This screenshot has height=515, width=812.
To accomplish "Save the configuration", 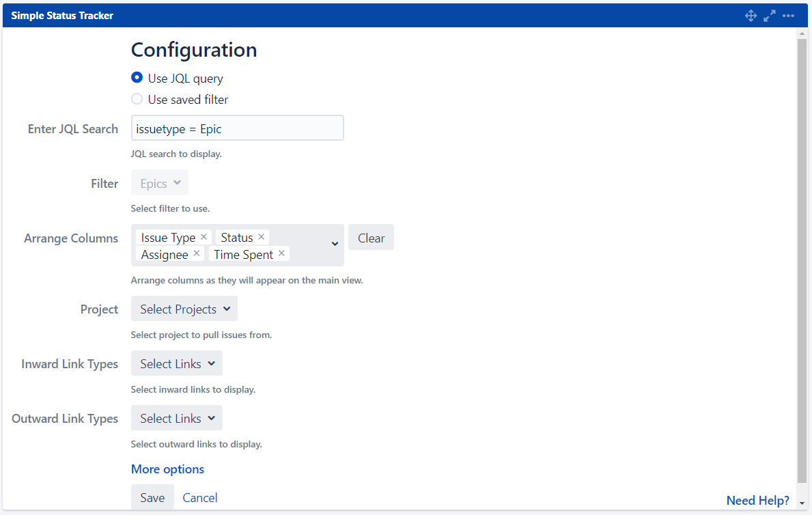I will click(152, 497).
